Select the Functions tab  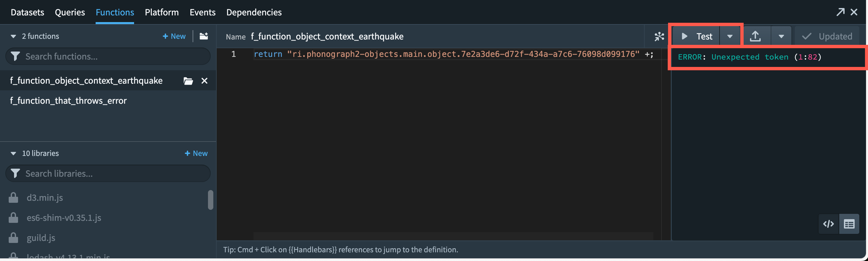coord(115,12)
